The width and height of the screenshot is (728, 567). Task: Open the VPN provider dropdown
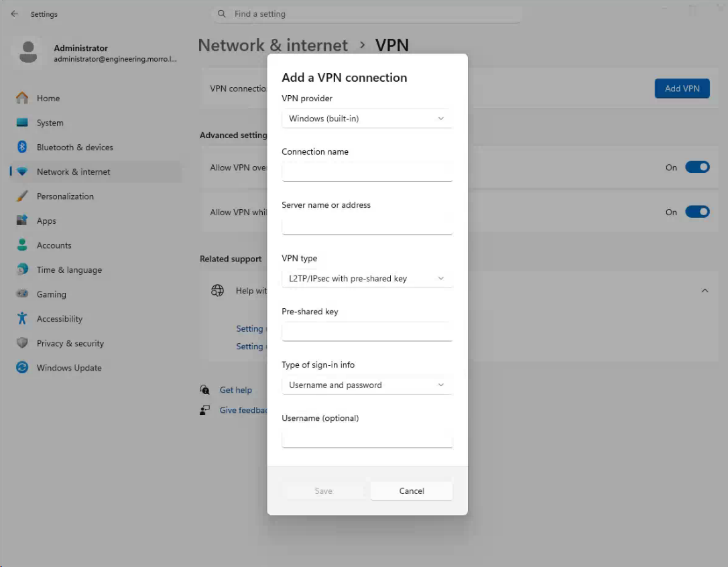click(x=367, y=119)
